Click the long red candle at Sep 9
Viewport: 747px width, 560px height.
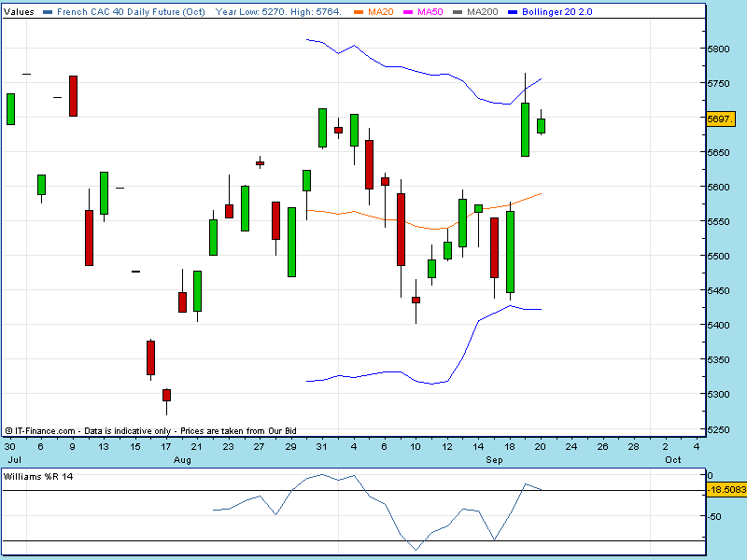[x=402, y=229]
